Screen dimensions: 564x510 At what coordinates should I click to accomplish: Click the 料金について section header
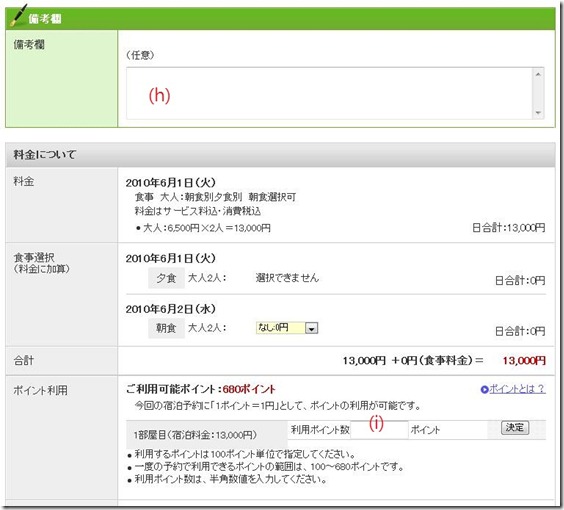point(280,155)
